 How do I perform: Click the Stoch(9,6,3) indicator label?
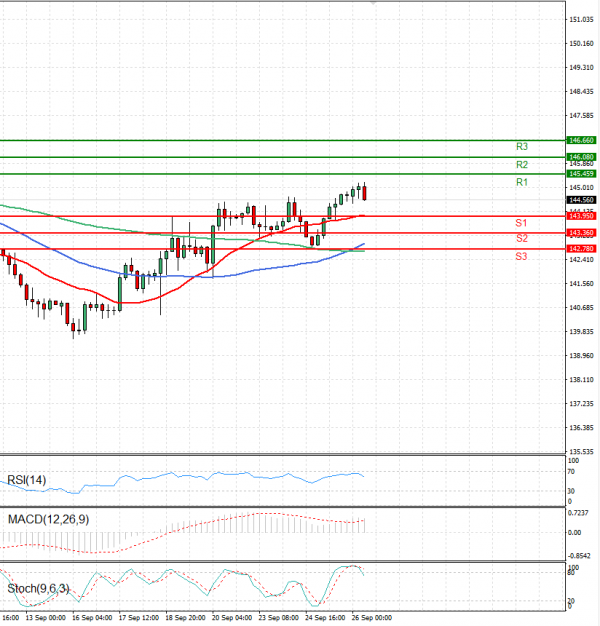[38, 588]
